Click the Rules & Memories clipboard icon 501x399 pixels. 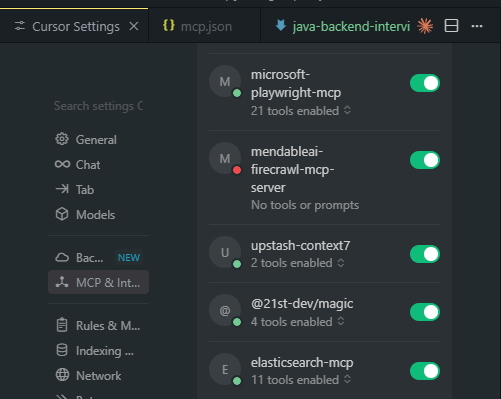[62, 325]
